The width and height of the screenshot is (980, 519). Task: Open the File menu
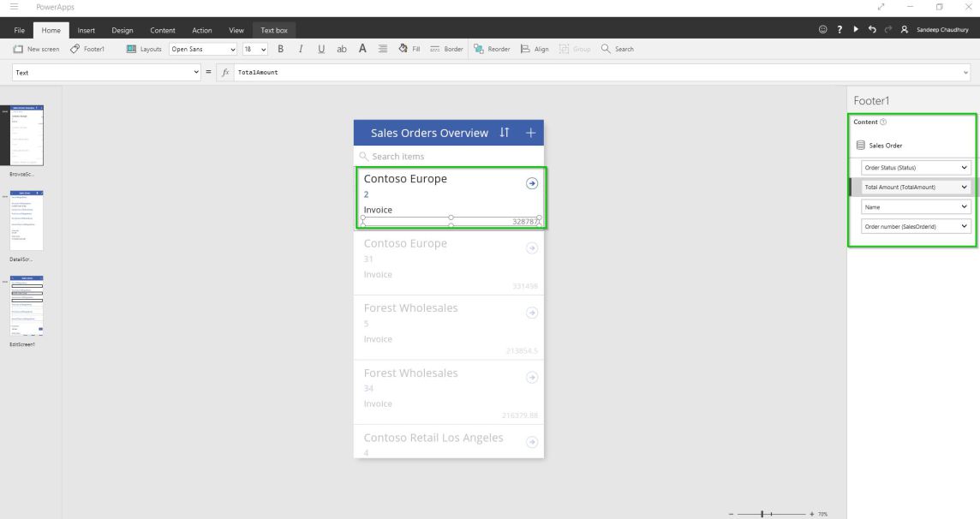[20, 30]
